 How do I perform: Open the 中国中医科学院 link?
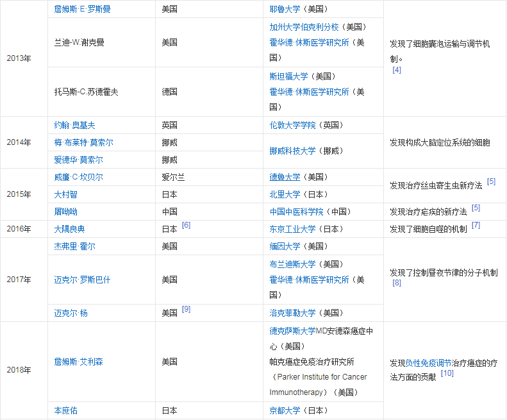pyautogui.click(x=297, y=212)
